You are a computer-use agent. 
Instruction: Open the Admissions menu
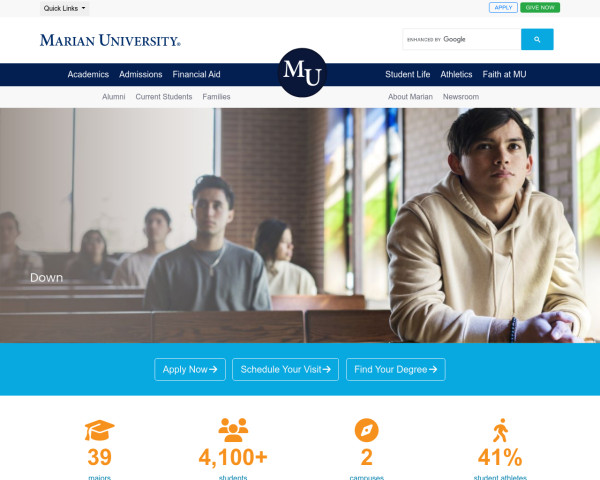(x=140, y=74)
